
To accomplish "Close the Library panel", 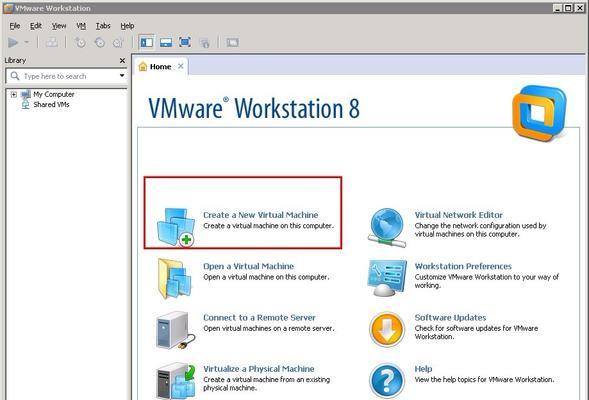I will [122, 60].
